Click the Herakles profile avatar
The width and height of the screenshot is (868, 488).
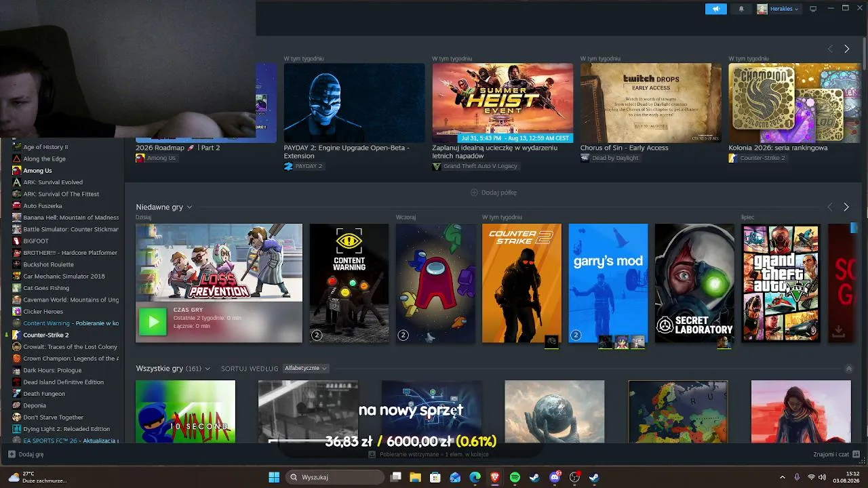(x=762, y=9)
